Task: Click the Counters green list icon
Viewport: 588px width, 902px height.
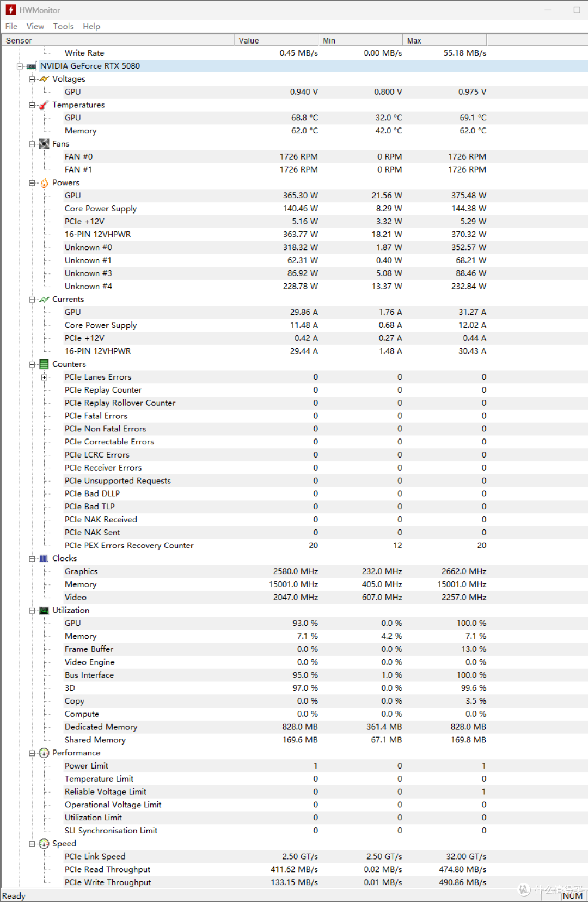Action: click(x=44, y=364)
